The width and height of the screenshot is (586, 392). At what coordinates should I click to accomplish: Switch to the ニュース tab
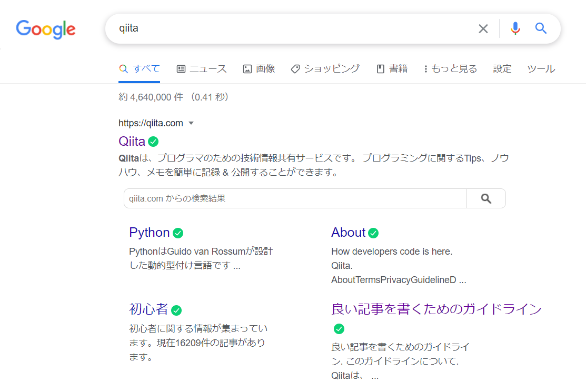coord(202,69)
